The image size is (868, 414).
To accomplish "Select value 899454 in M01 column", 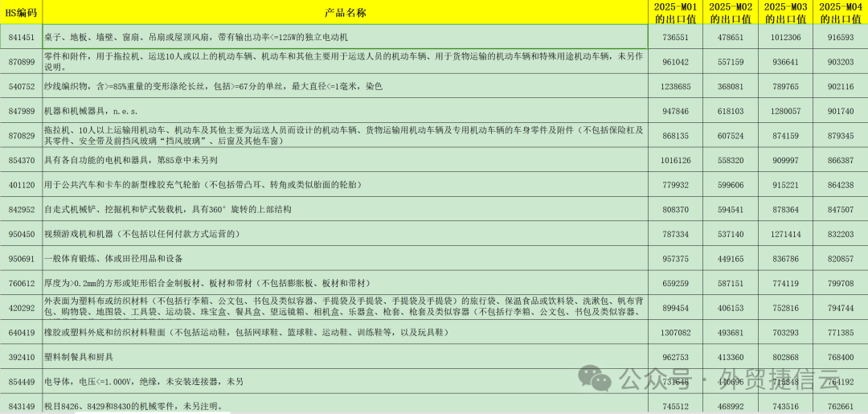I will point(675,307).
